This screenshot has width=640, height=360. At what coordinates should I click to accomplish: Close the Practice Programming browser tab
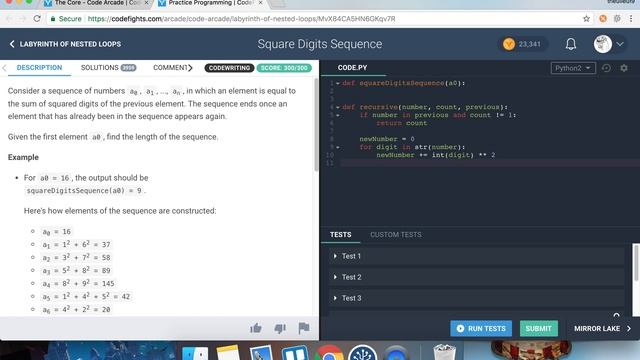point(260,3)
